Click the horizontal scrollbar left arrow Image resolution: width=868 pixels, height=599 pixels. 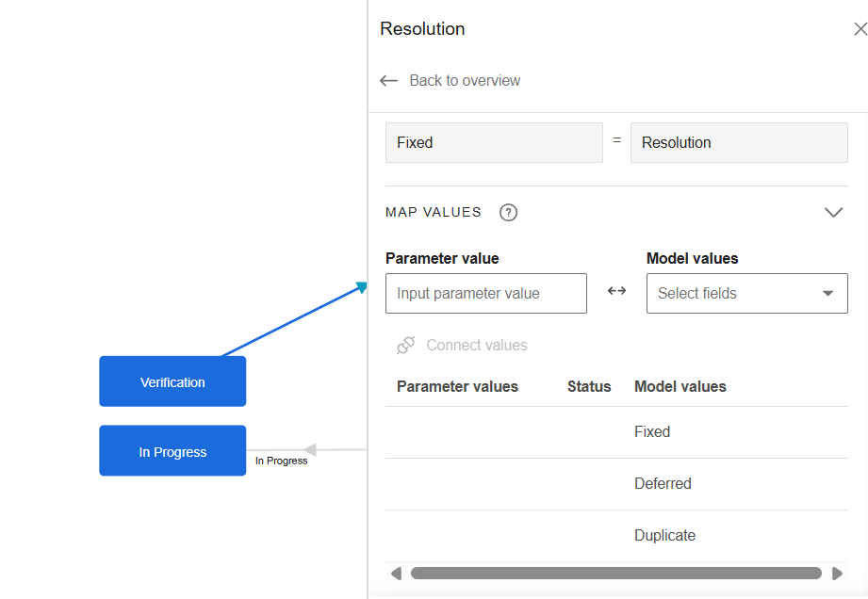pos(396,574)
